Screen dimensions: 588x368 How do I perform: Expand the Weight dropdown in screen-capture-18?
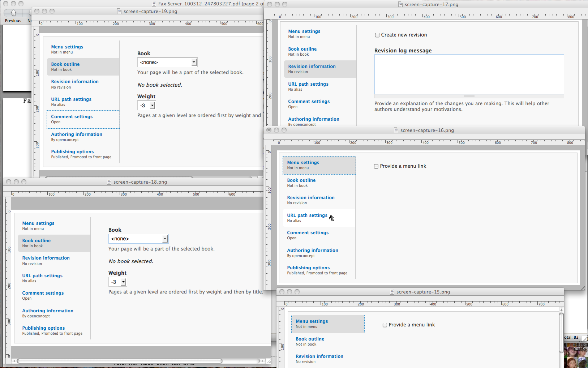(x=118, y=282)
